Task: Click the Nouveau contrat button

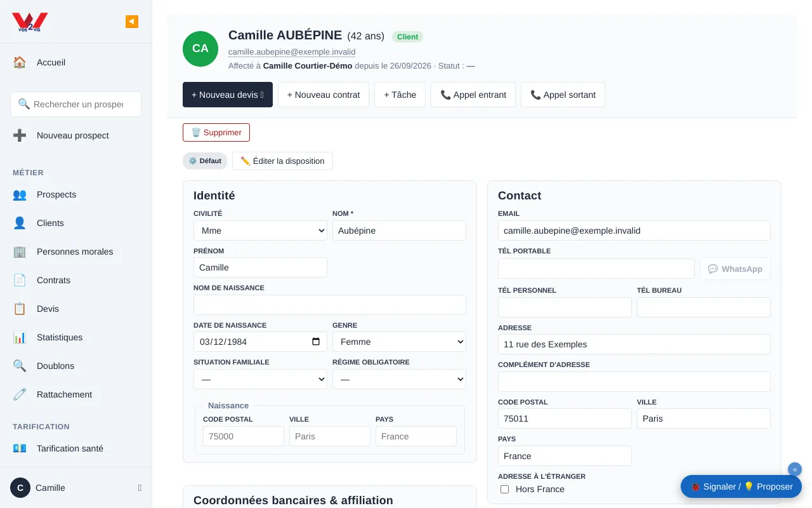Action: (324, 95)
